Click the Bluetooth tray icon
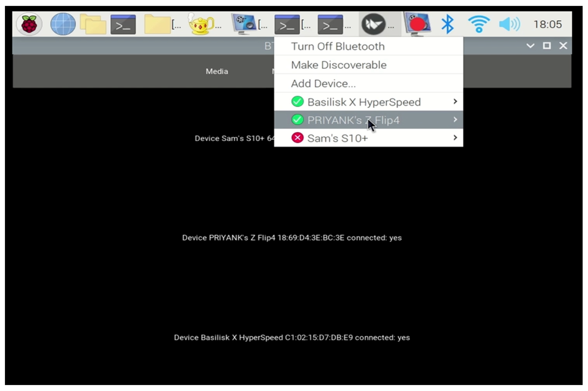588x391 pixels. 447,24
